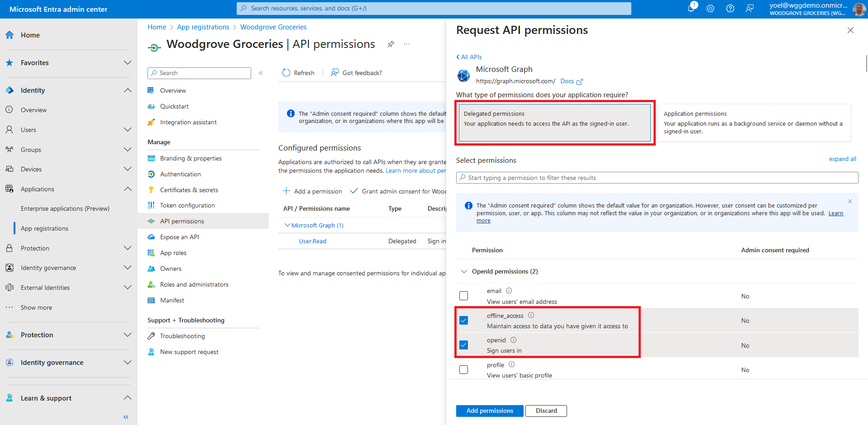Go back to All APIs link

469,57
